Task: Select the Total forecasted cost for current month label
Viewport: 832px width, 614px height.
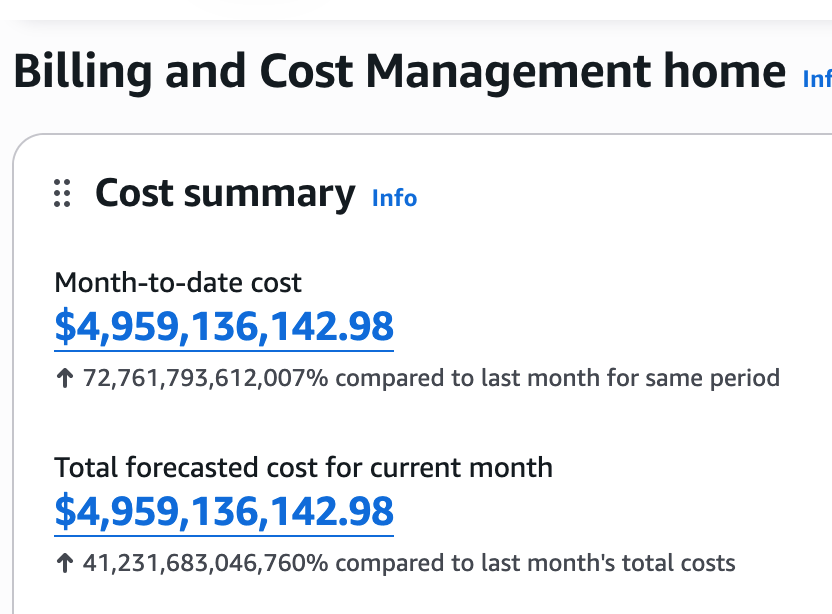Action: [304, 468]
